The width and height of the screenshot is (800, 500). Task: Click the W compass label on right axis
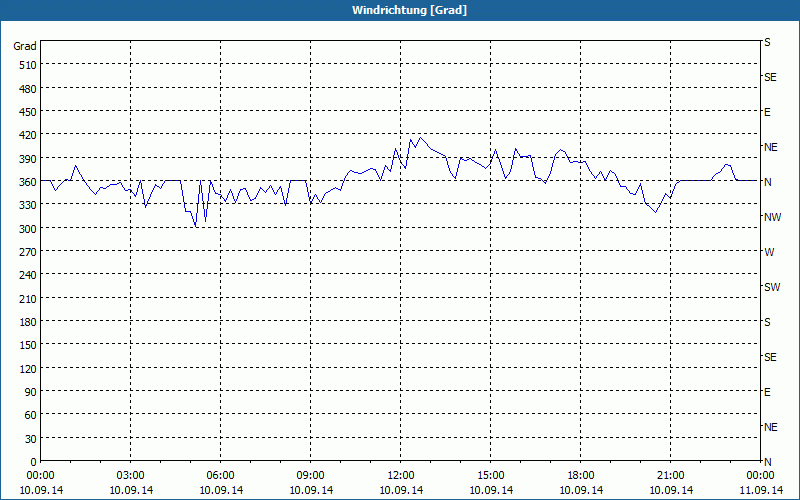pos(769,252)
